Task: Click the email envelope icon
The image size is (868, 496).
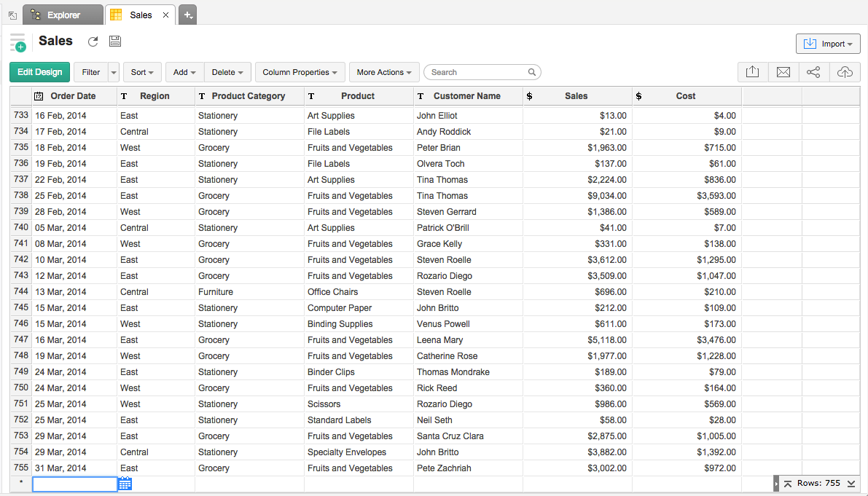Action: pos(783,72)
